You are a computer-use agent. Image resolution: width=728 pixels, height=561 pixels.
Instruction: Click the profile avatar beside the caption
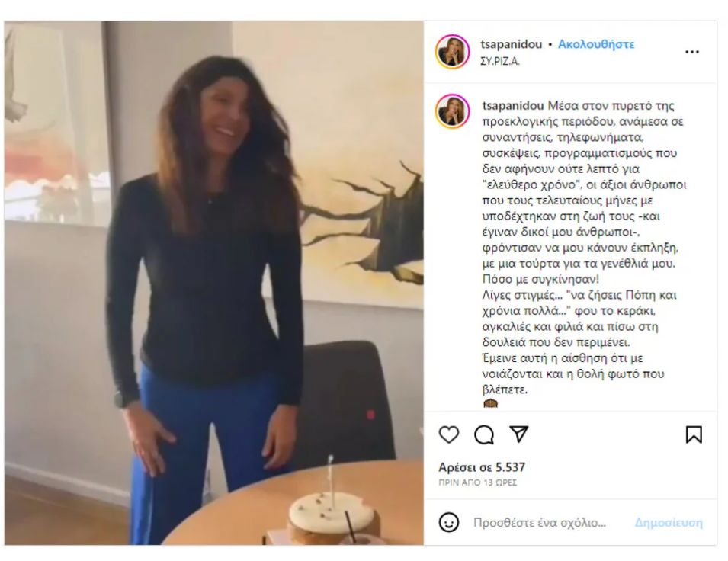tap(452, 111)
